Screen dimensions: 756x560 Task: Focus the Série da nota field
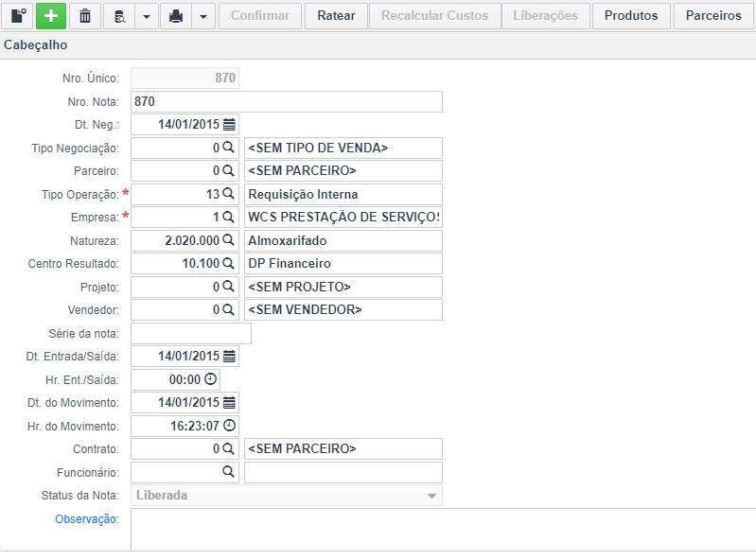pos(191,334)
